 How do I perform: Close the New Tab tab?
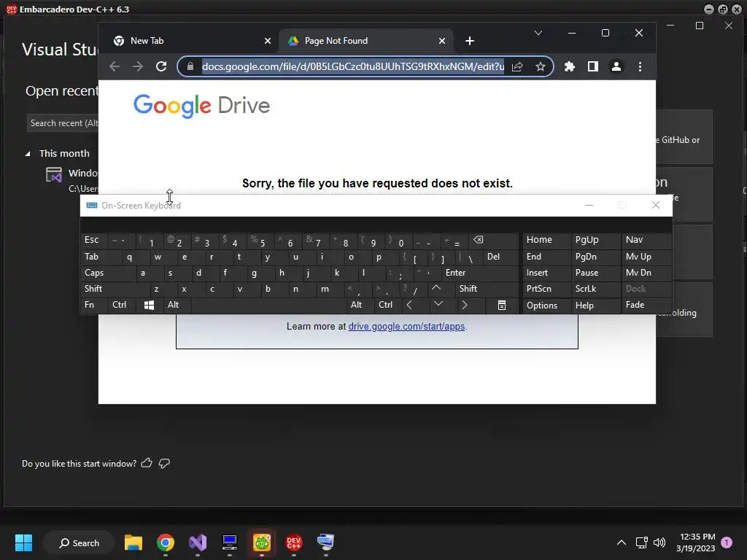(267, 41)
